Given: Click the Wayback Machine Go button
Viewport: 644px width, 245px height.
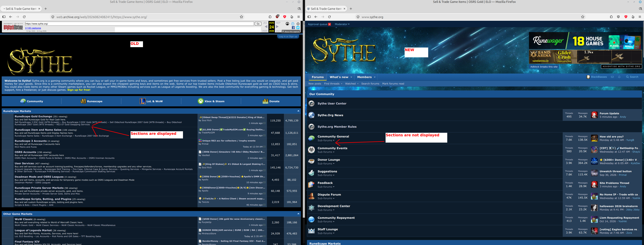Looking at the screenshot, I should [258, 24].
